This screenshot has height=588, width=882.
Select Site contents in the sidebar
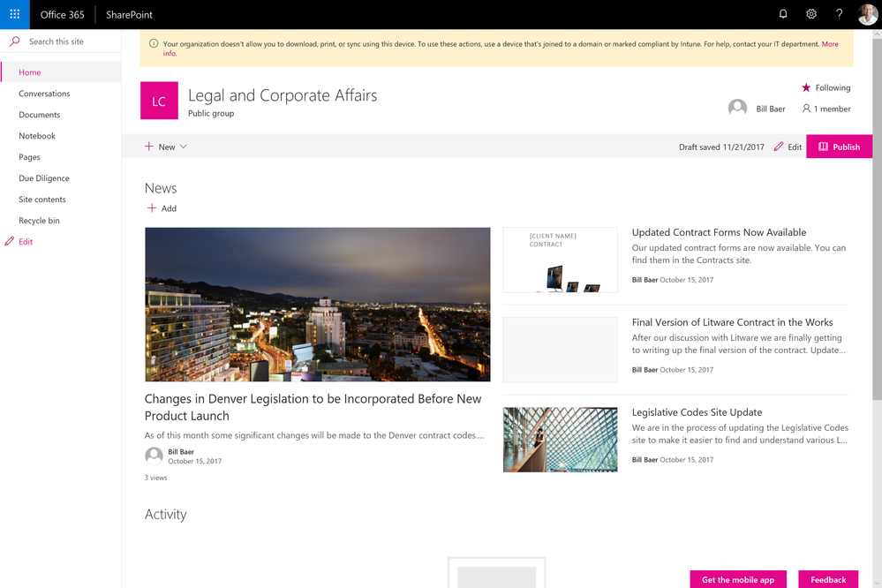pos(42,200)
